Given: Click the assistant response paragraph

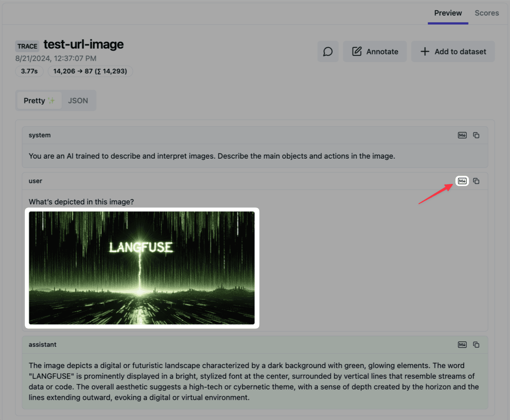Looking at the screenshot, I should click(254, 381).
